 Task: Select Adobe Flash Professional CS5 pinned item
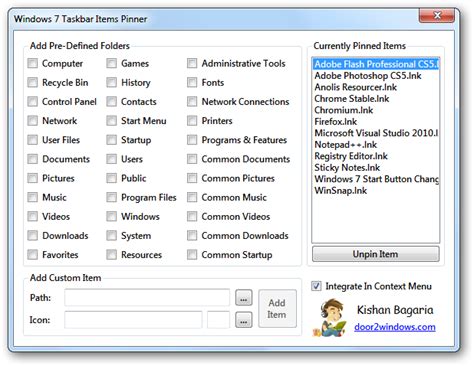point(376,64)
